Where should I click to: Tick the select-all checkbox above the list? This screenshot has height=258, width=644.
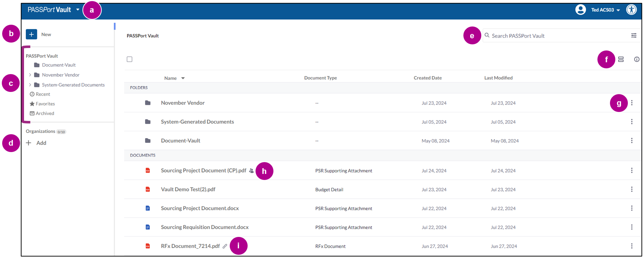(x=129, y=59)
